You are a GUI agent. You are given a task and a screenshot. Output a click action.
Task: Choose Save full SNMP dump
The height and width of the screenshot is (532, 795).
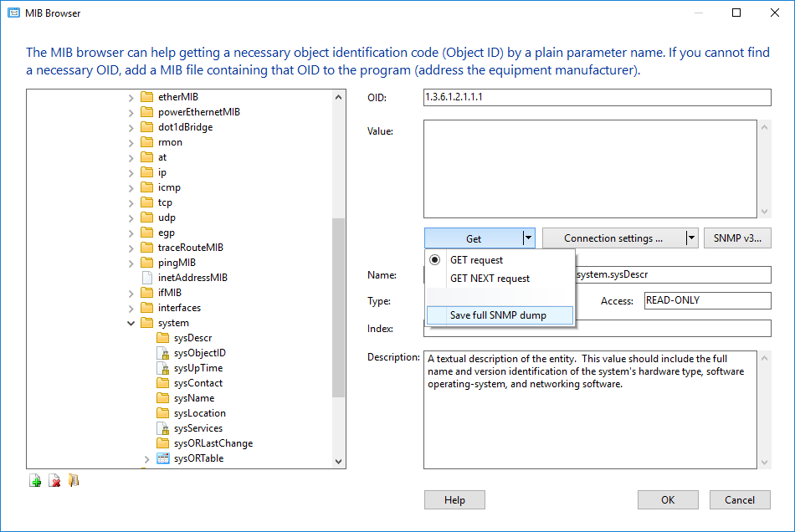click(x=500, y=315)
